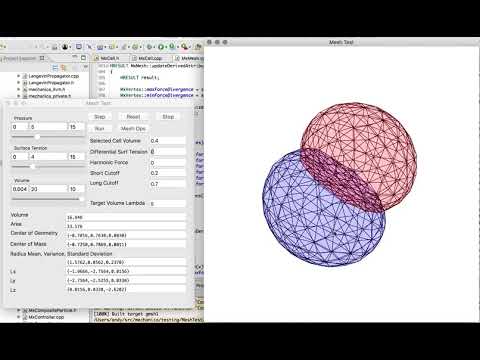Click the Pressure current value field showing 5
480x360 pixels.
click(49, 127)
